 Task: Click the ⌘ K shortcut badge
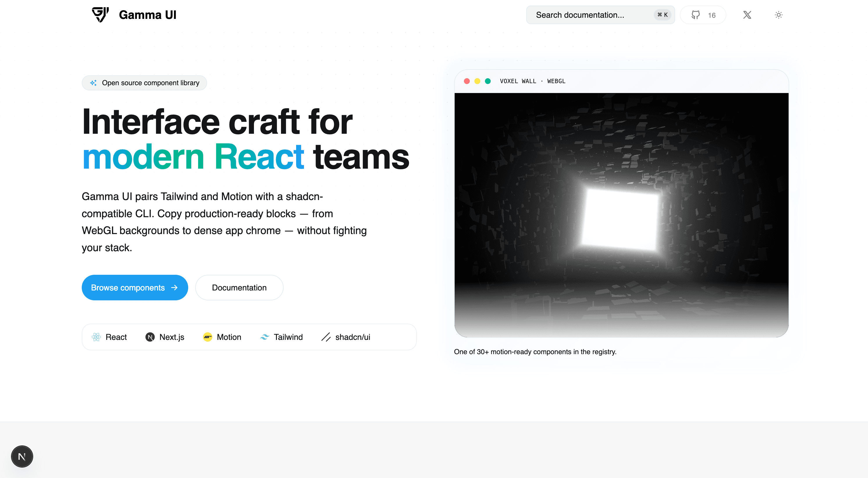pyautogui.click(x=662, y=15)
